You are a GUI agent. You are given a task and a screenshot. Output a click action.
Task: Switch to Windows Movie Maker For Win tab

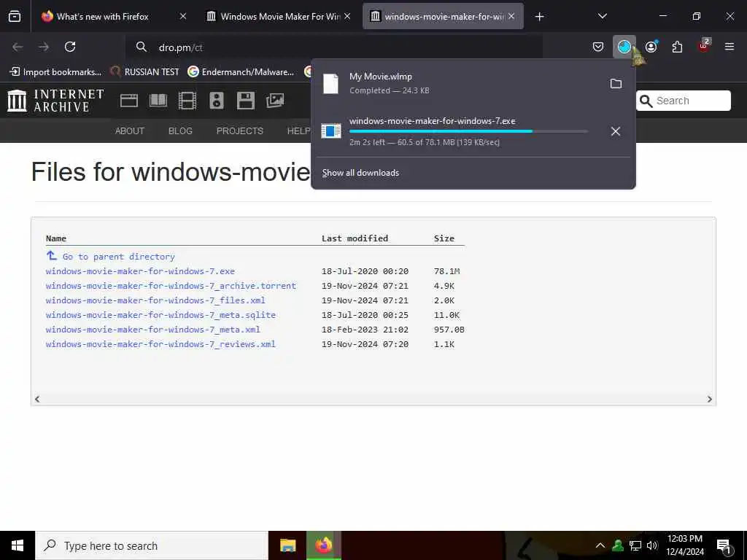[x=279, y=16]
